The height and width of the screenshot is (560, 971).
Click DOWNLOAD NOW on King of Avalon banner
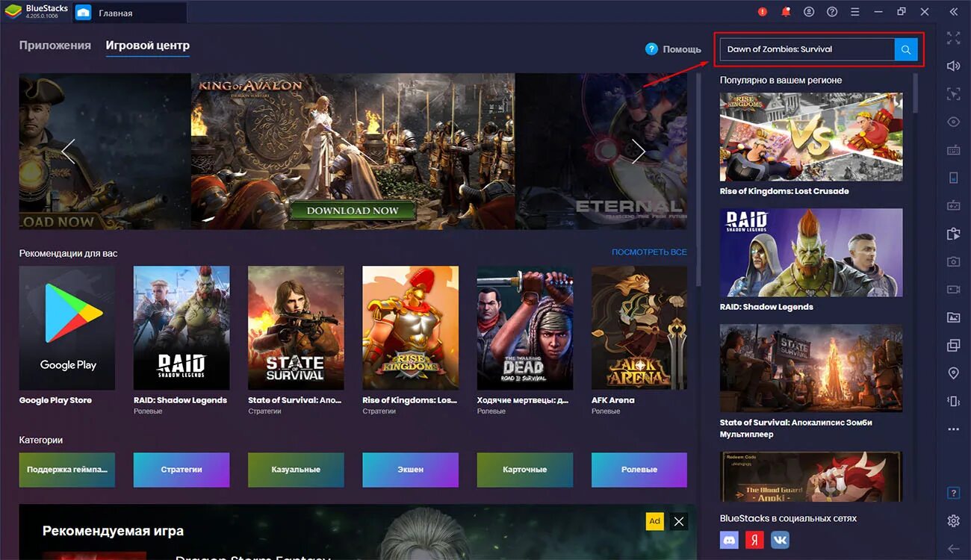click(x=353, y=211)
